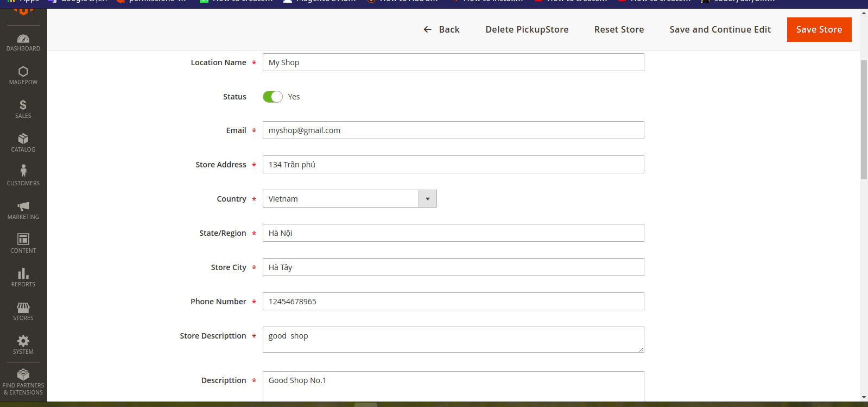Open the Marketing megaphone icon
The width and height of the screenshot is (868, 407).
(x=23, y=206)
